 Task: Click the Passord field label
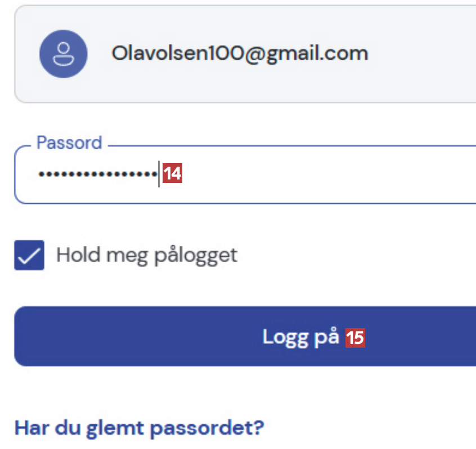[x=69, y=142]
